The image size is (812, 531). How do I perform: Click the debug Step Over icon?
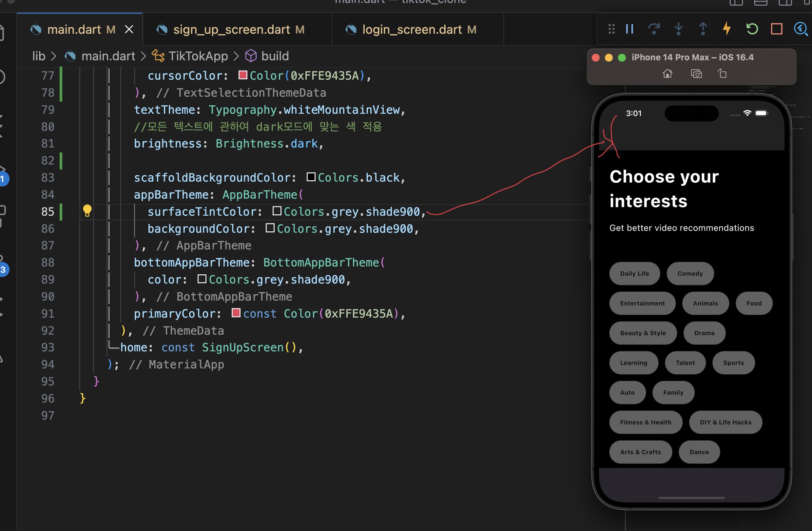654,29
